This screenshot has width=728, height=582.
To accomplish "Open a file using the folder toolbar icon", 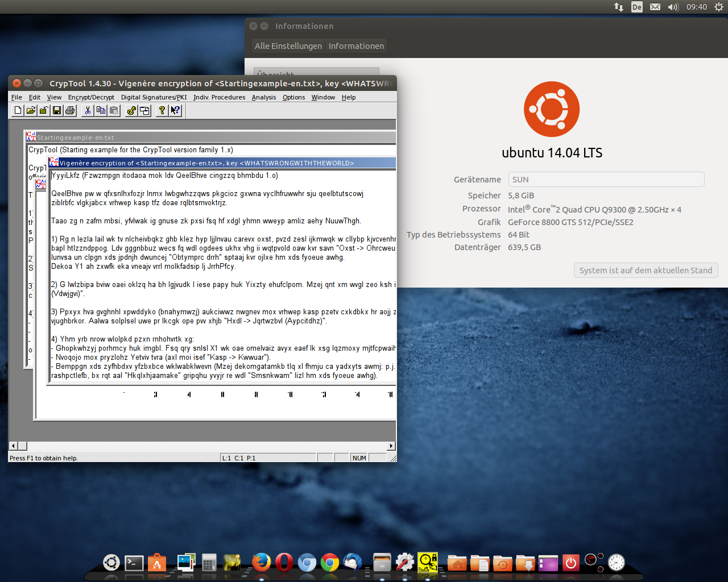I will (x=31, y=110).
